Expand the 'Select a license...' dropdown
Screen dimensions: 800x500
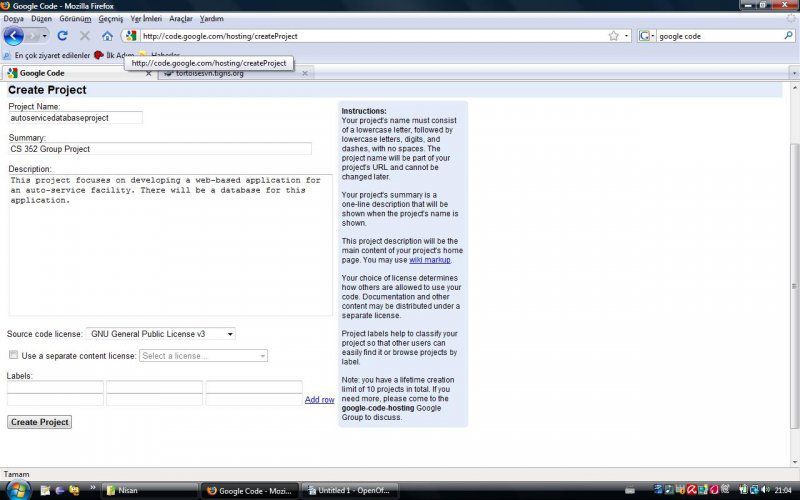tap(203, 355)
